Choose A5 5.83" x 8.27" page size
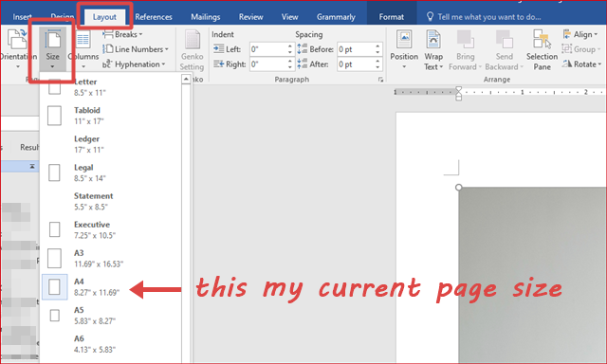 [111, 316]
